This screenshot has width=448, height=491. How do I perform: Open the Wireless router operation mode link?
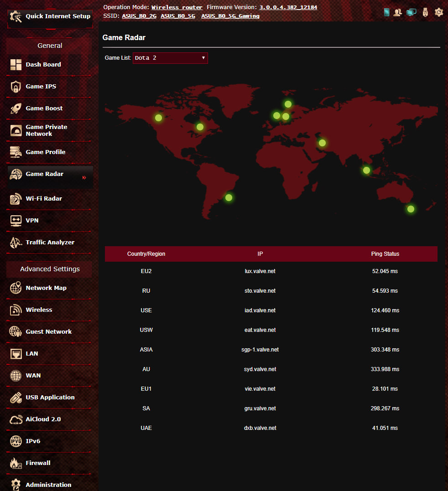coord(177,7)
